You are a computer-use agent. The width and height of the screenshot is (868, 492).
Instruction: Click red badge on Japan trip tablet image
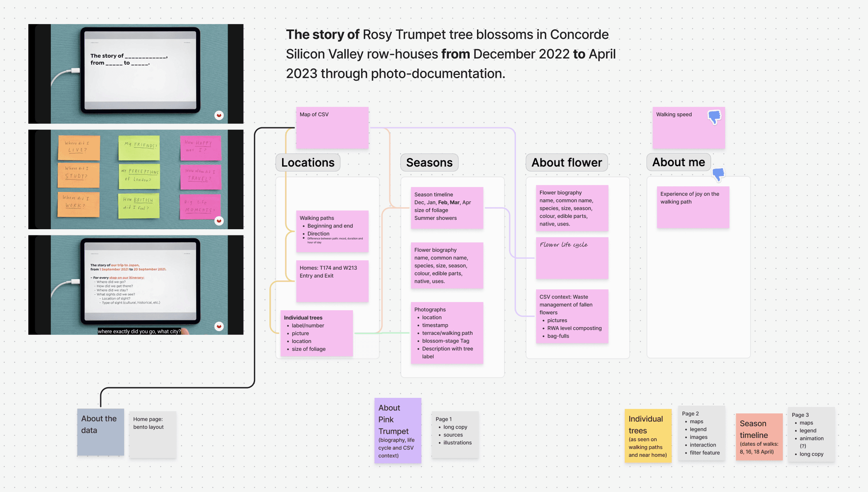click(219, 326)
